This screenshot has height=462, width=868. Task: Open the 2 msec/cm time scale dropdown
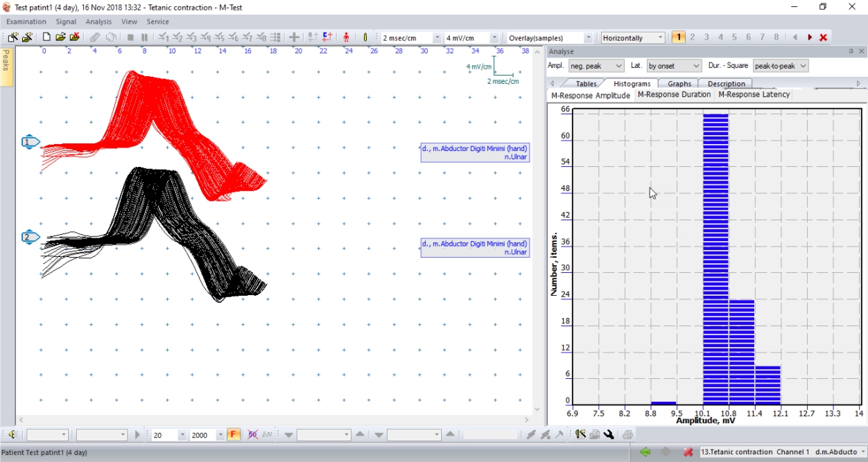click(x=437, y=38)
